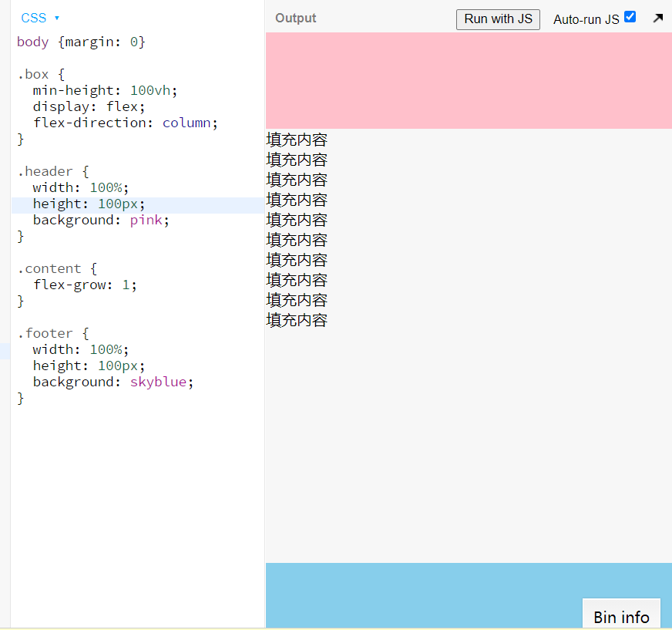Click the 'display: flex;' line

pyautogui.click(x=89, y=106)
